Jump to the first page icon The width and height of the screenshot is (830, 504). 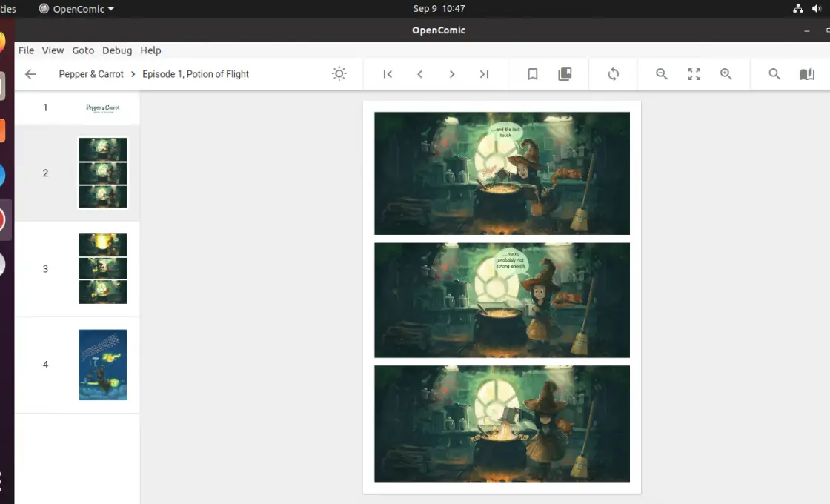coord(388,74)
